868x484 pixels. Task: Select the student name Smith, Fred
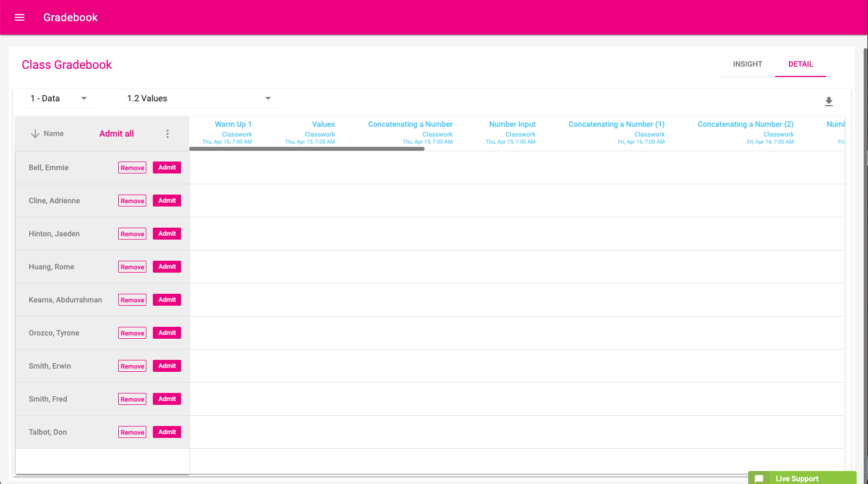tap(48, 399)
